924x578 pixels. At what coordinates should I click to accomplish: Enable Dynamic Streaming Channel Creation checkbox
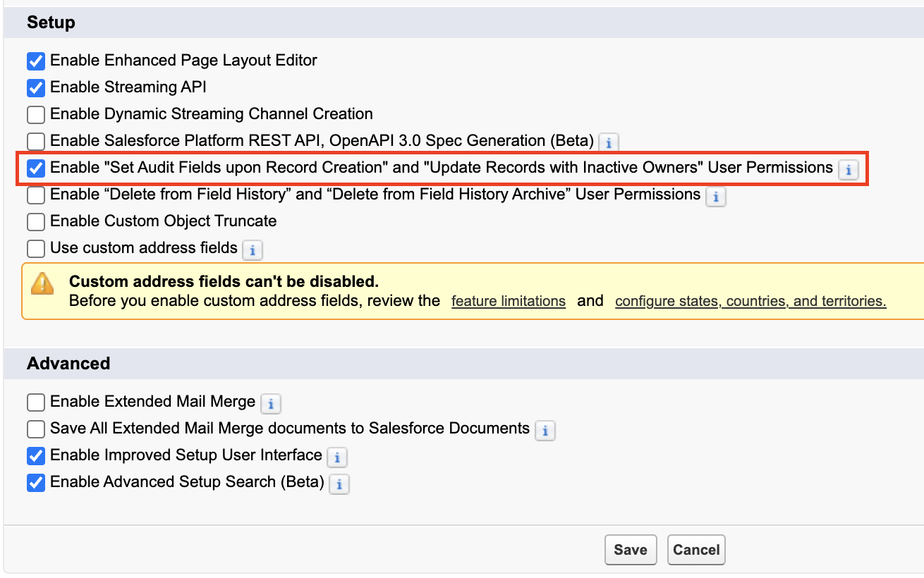36,115
